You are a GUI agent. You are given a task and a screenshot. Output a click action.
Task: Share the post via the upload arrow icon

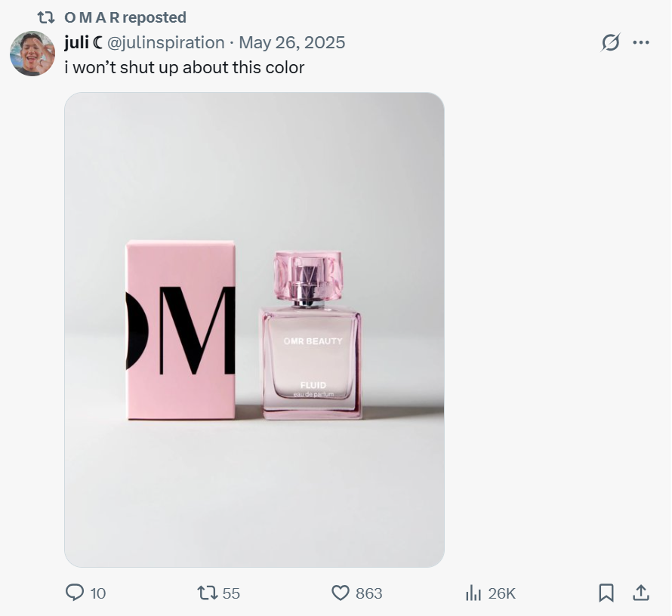tap(640, 593)
